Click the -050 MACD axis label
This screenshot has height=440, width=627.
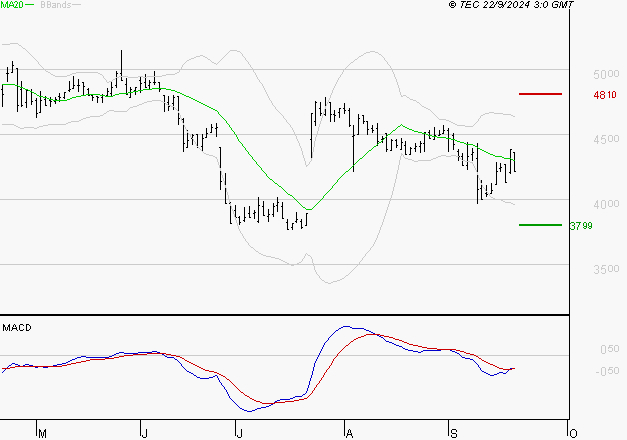[x=607, y=371]
